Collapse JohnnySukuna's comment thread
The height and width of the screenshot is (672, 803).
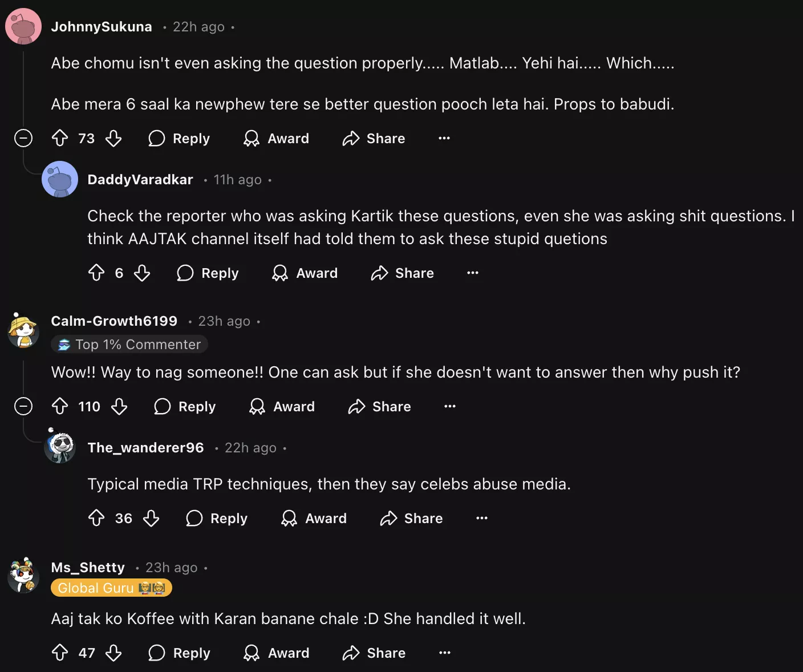(23, 138)
